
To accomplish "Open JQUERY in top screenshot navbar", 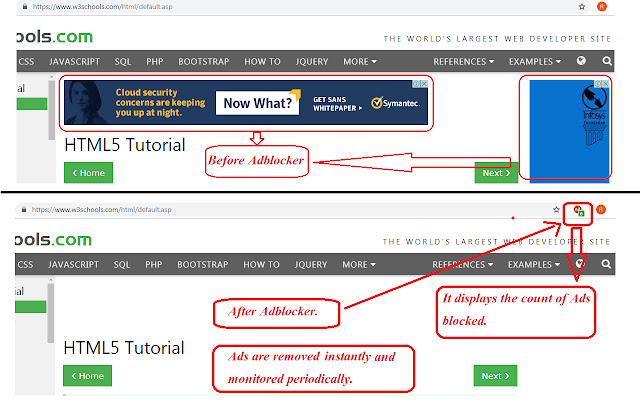I will [x=312, y=62].
